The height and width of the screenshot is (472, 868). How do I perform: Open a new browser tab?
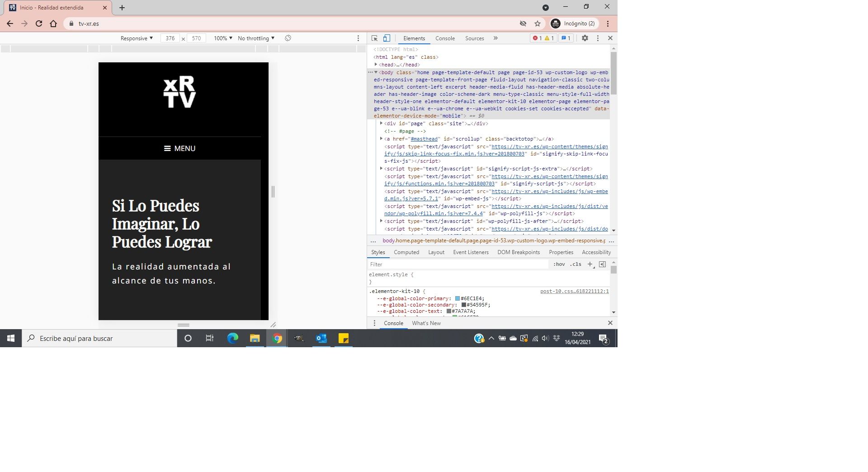tap(122, 8)
